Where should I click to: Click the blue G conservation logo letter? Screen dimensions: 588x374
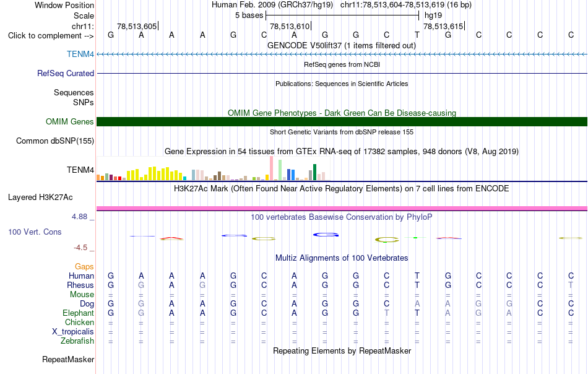(x=326, y=235)
